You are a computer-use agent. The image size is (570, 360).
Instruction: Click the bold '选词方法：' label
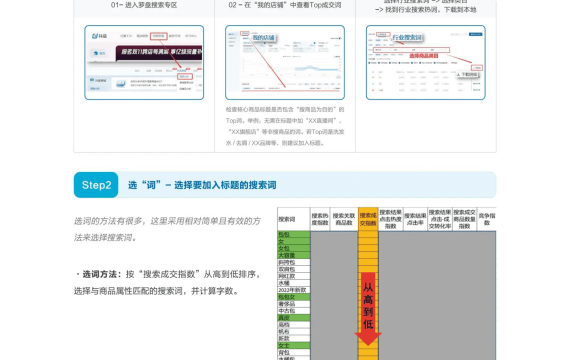101,274
